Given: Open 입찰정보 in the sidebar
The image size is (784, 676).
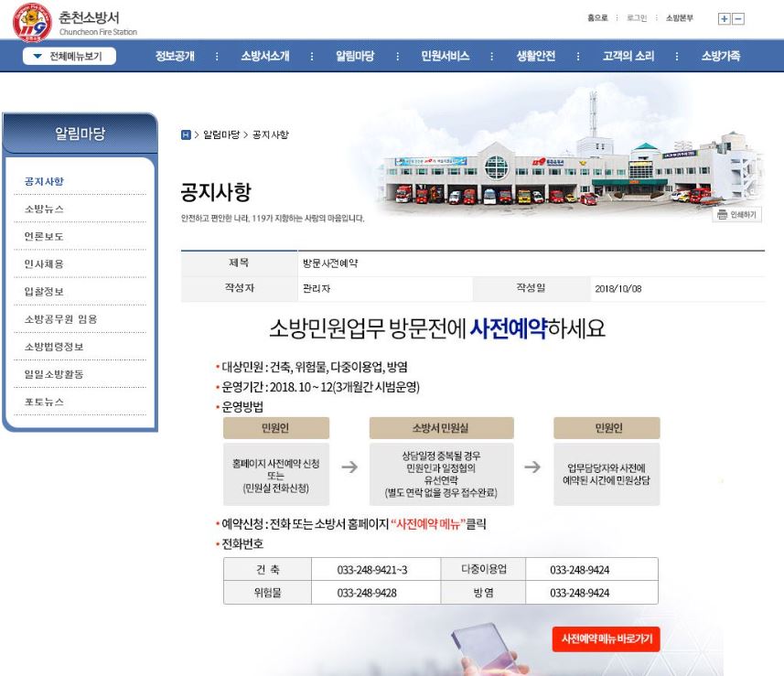Looking at the screenshot, I should point(44,292).
